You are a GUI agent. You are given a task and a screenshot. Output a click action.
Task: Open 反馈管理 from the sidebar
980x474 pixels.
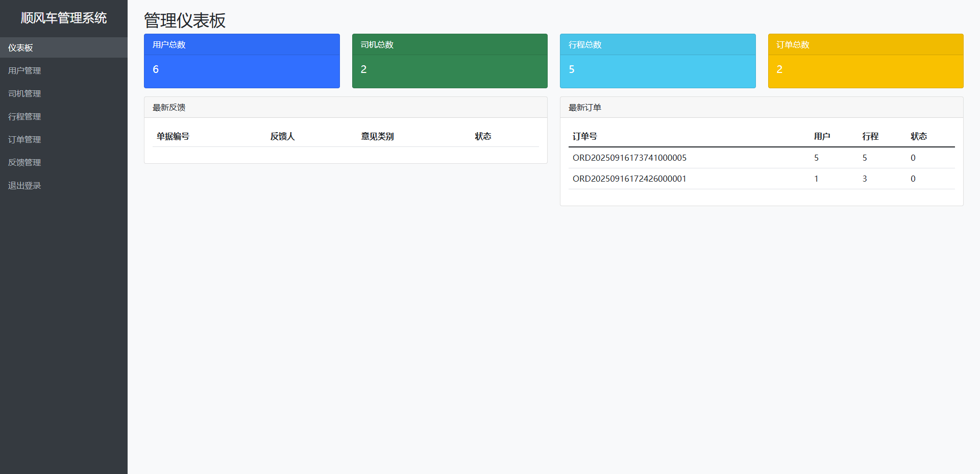coord(24,162)
